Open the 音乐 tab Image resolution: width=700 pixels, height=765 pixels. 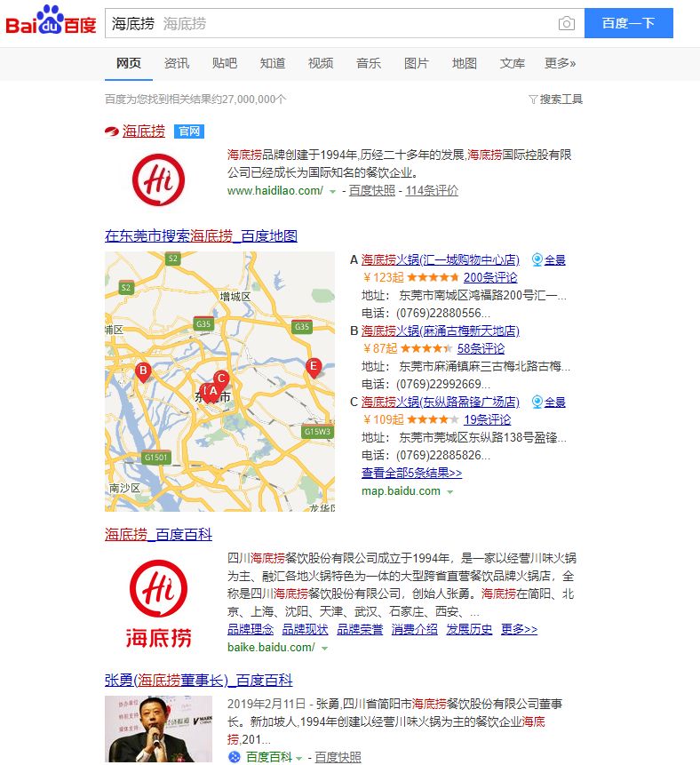369,63
